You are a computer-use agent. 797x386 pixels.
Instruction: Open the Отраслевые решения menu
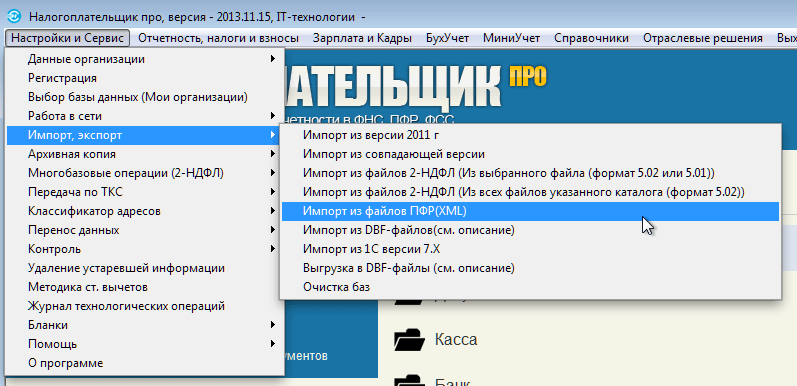pos(702,38)
